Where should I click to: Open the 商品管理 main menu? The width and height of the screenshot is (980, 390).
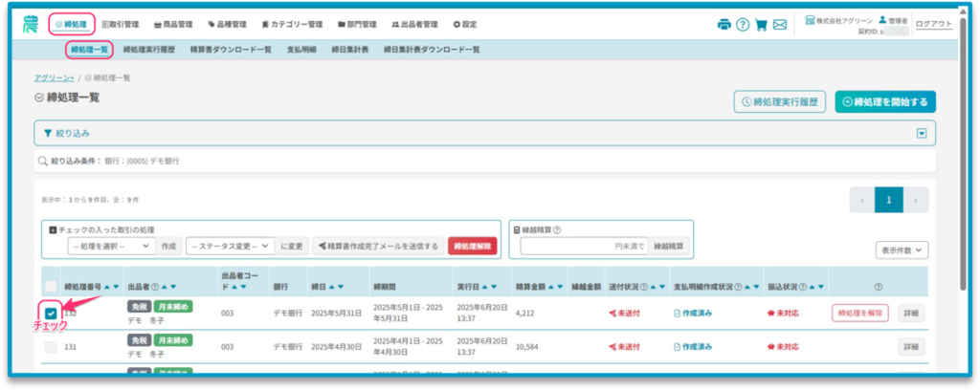pyautogui.click(x=173, y=24)
